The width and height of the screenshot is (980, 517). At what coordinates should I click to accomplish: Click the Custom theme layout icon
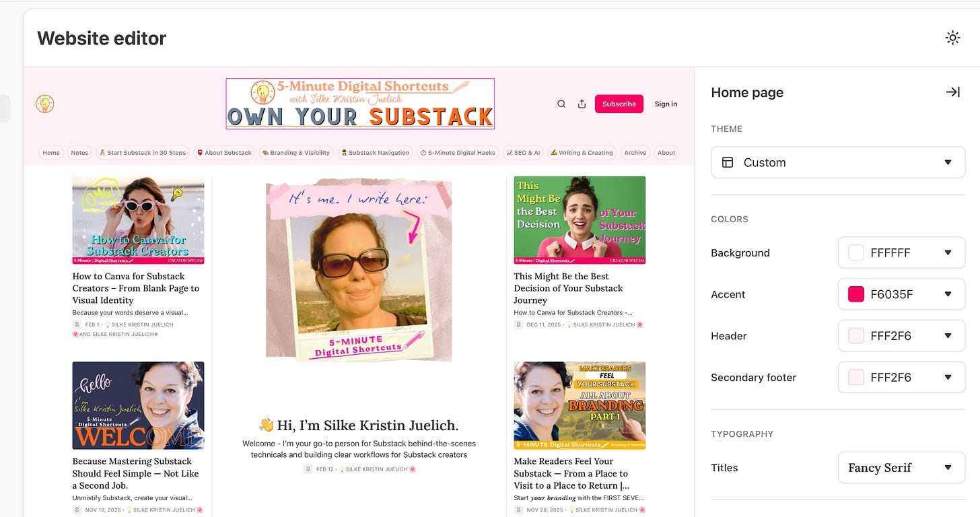pos(727,162)
